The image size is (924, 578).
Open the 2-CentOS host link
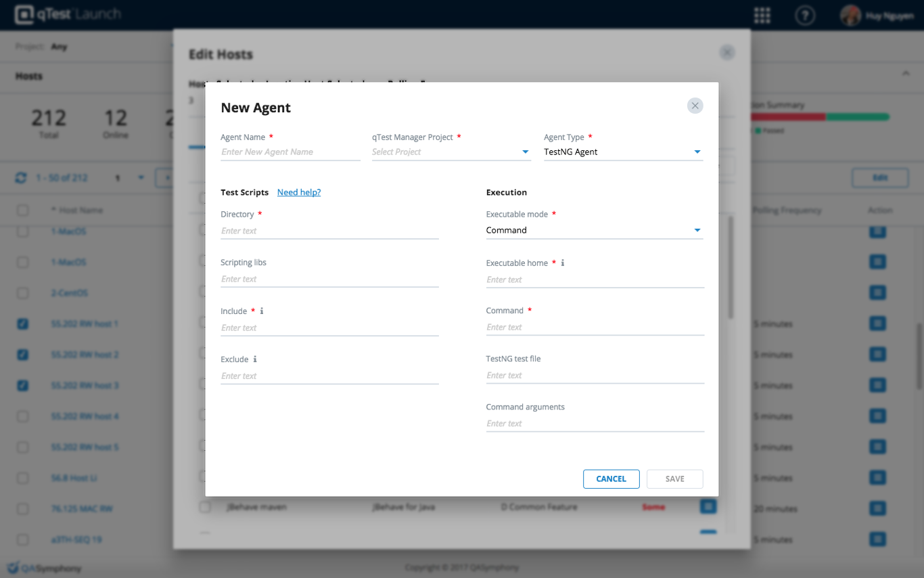point(70,293)
